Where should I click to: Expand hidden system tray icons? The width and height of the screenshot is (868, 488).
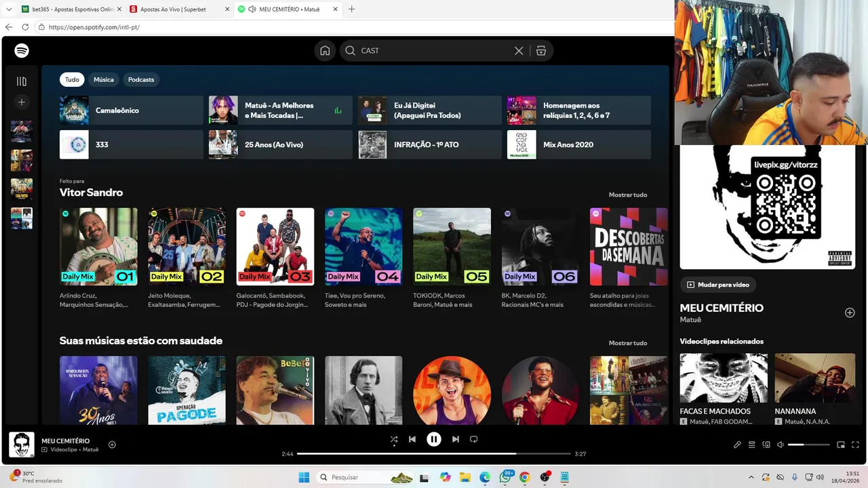pyautogui.click(x=751, y=477)
